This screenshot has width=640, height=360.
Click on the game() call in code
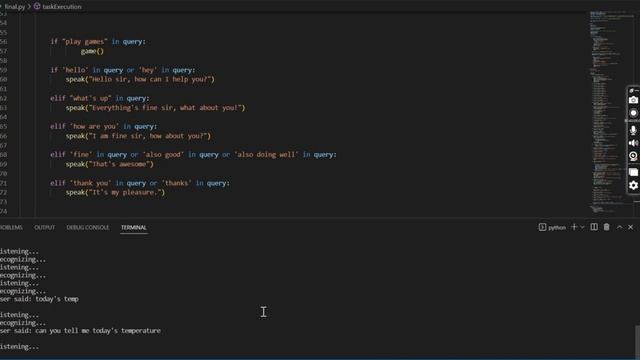pyautogui.click(x=92, y=51)
